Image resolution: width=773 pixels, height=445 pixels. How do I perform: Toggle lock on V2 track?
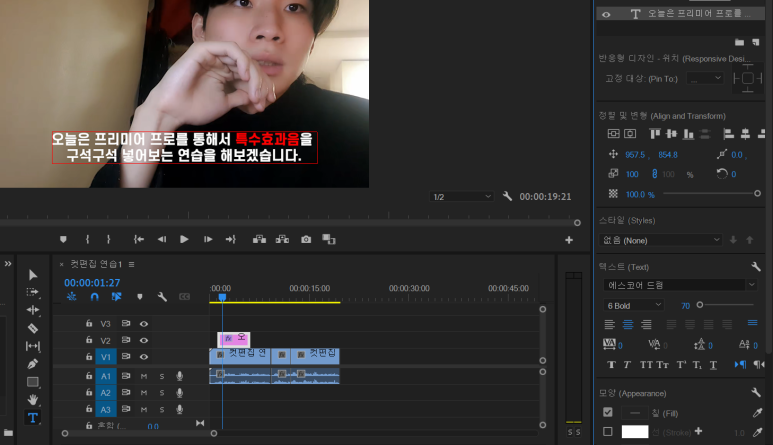[89, 340]
